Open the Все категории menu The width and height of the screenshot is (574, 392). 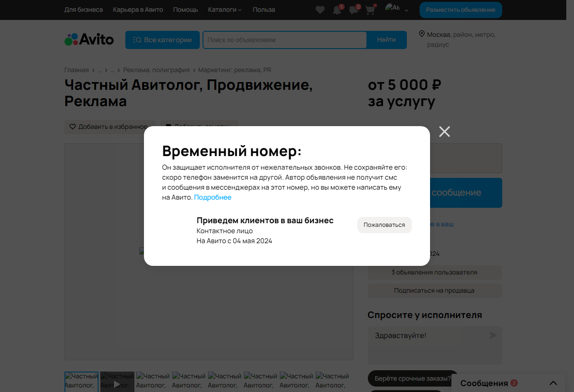[163, 40]
